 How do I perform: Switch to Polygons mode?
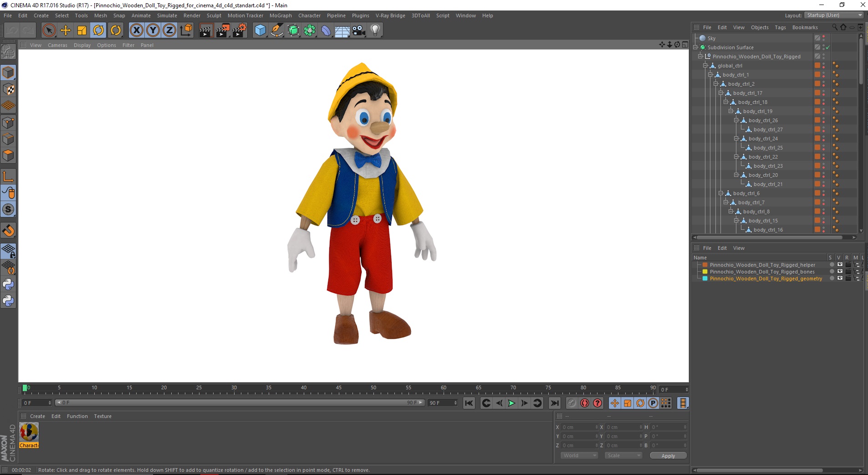point(8,155)
